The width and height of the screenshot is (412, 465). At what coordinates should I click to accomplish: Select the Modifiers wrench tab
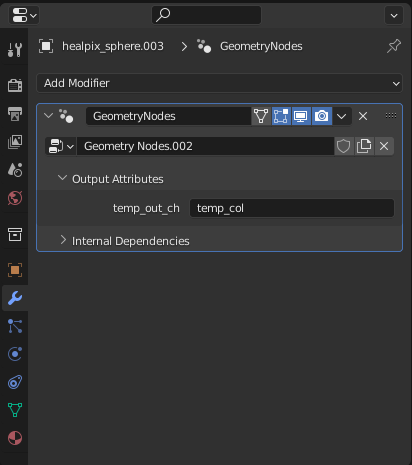15,298
